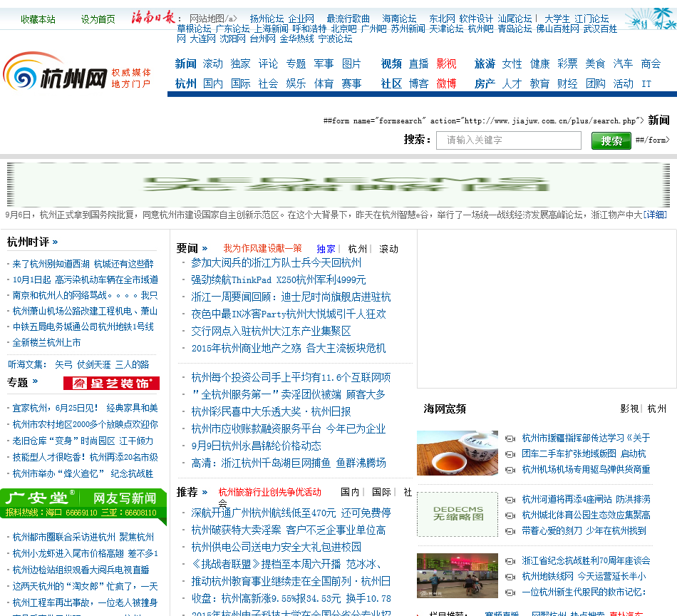Viewport: 677px width, 616px height.
Task: Click the 海南日报 red logo
Action: pos(153,18)
